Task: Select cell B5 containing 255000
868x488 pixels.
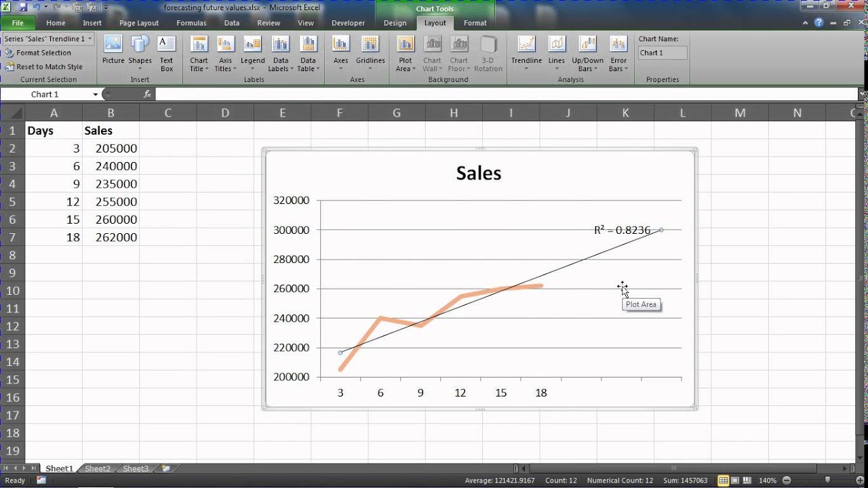Action: coord(111,202)
